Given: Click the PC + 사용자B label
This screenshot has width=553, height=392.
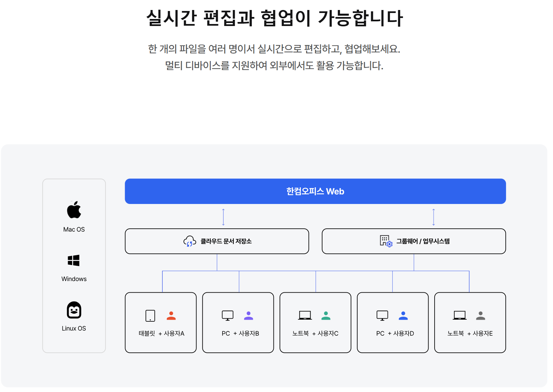Looking at the screenshot, I should pos(240,333).
